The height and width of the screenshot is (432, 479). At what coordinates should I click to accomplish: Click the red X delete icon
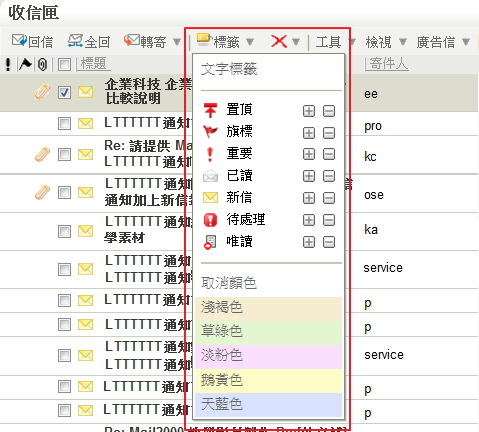click(x=279, y=42)
